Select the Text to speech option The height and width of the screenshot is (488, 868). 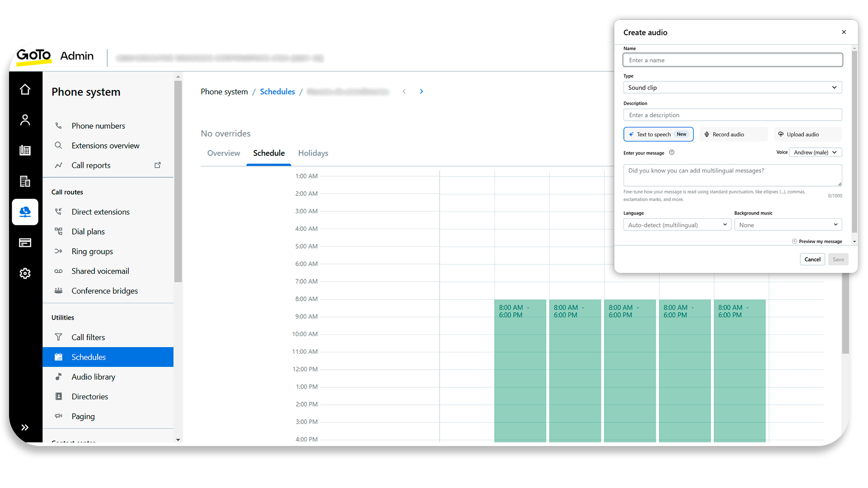(658, 134)
